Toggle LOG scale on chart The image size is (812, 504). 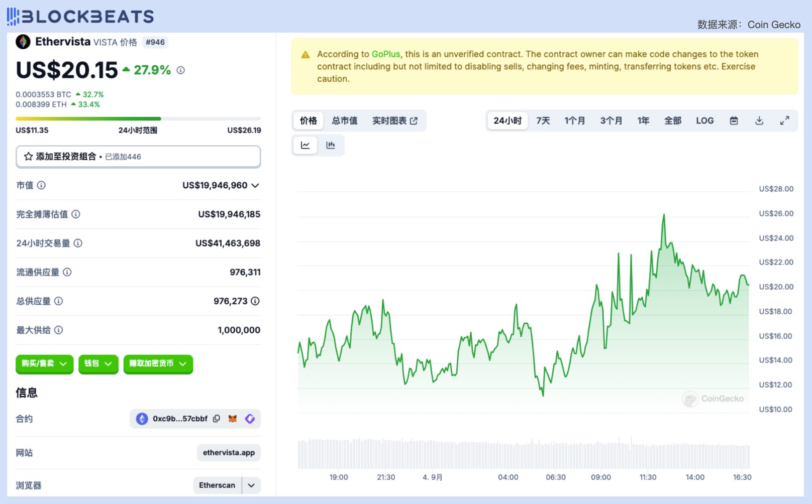coord(704,120)
